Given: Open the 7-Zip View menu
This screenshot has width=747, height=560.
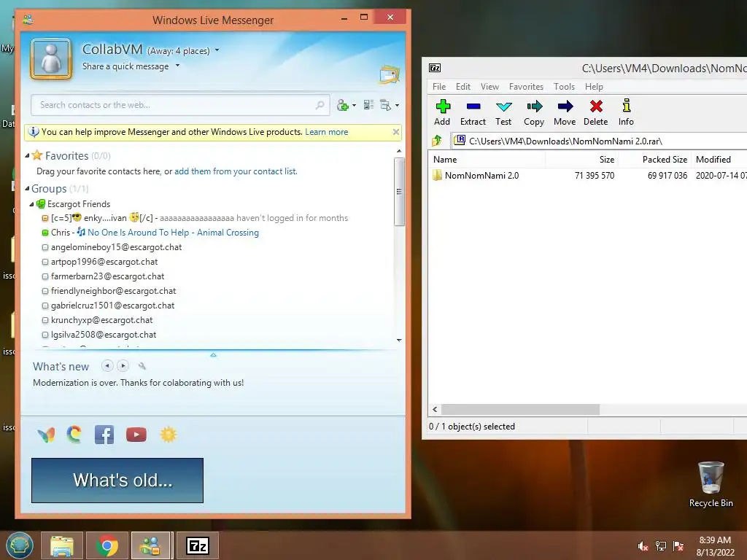Looking at the screenshot, I should [x=489, y=87].
